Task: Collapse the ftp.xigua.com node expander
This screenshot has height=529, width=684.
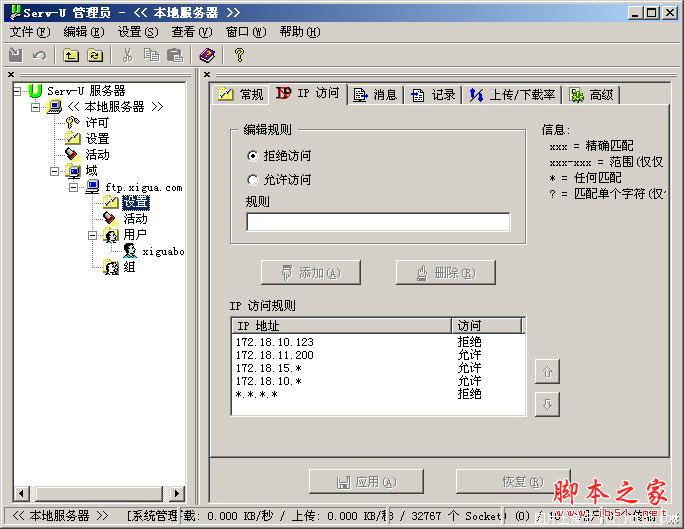Action: click(x=74, y=188)
